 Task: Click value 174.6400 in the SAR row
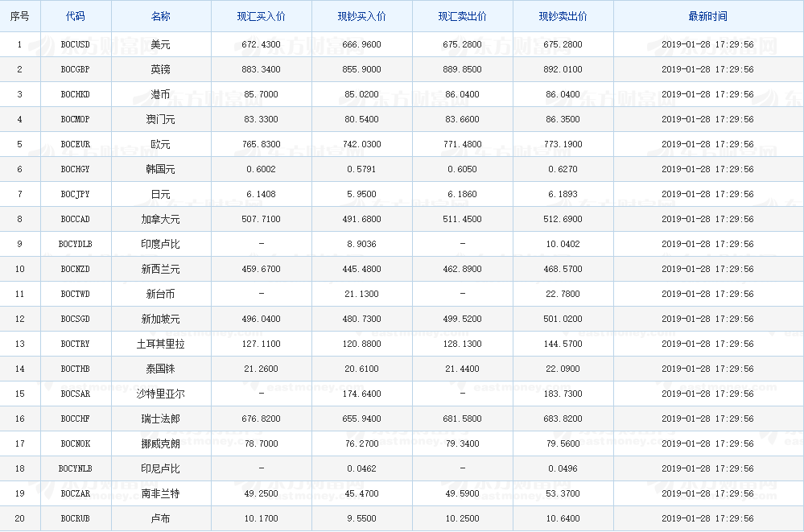tap(361, 394)
